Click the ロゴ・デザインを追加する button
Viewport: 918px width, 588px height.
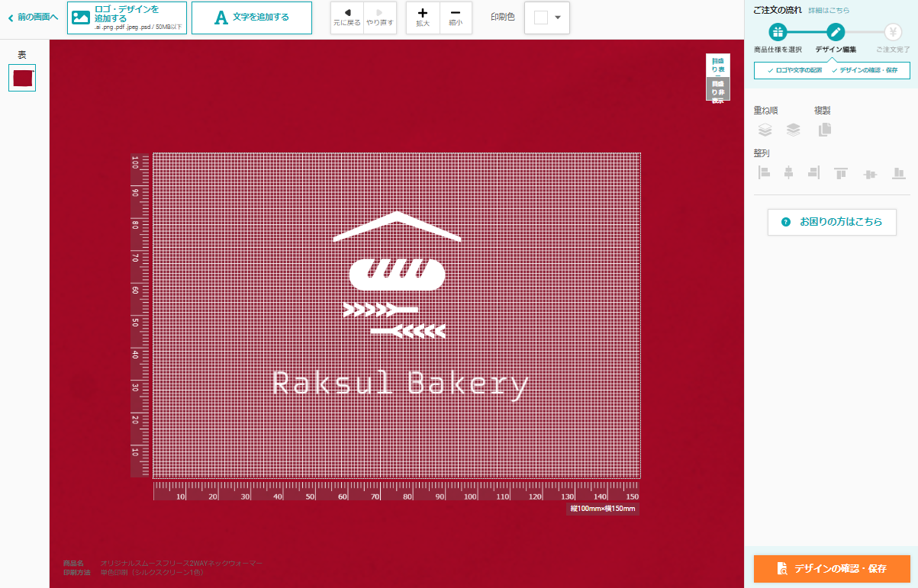[127, 18]
